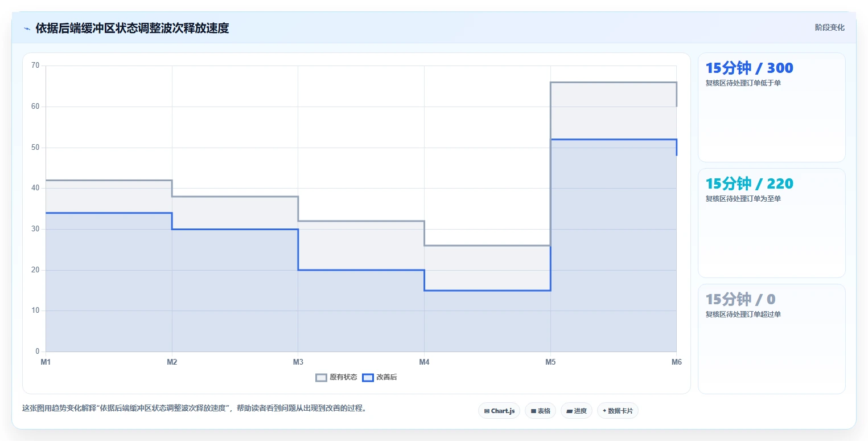868x441 pixels.
Task: Open the 15分钟 / 300 data card
Action: coord(771,108)
